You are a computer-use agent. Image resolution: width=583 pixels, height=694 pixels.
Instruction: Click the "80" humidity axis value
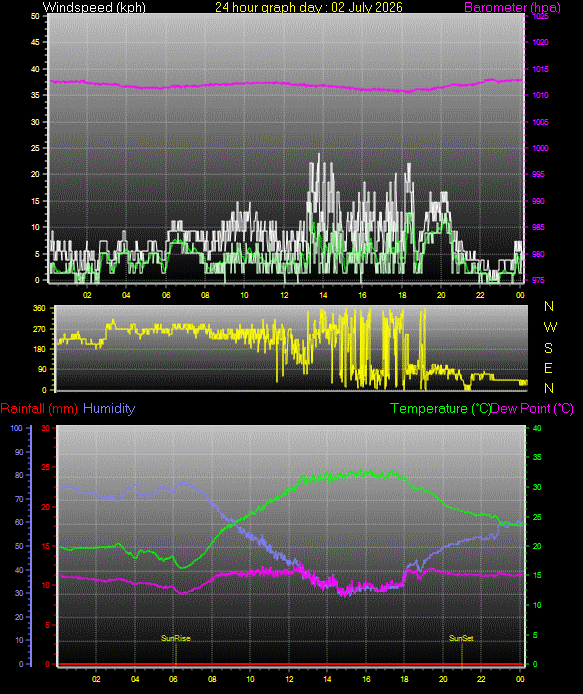coord(19,475)
